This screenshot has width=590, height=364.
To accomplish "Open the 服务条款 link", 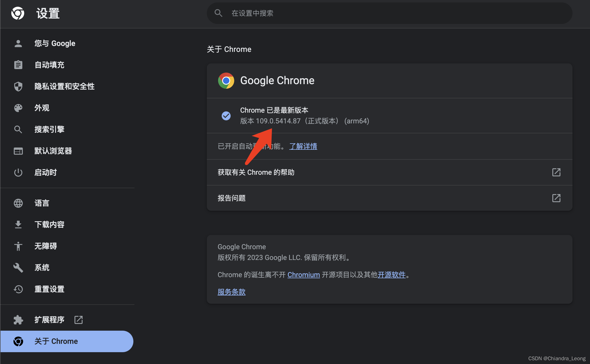I will (x=231, y=292).
